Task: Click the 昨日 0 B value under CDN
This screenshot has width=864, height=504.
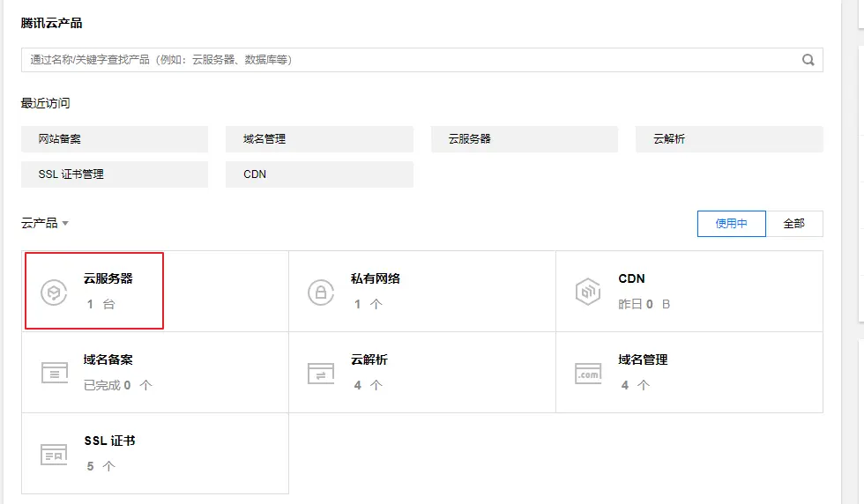Action: coord(644,304)
